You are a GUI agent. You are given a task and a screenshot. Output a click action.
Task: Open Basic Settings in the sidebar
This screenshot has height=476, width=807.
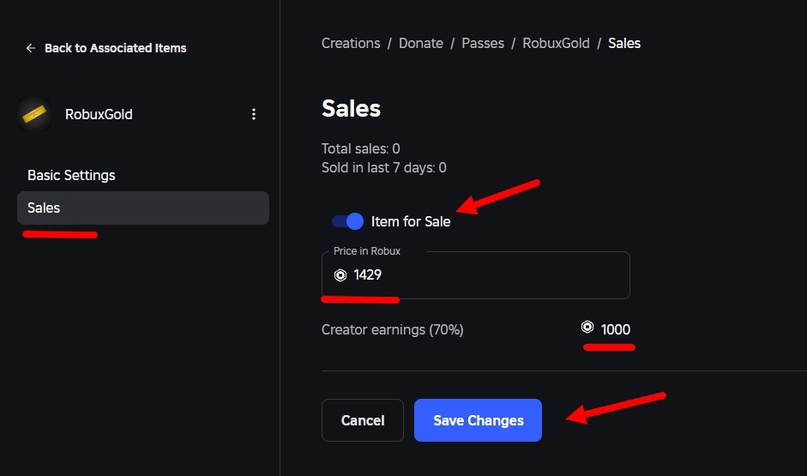[x=71, y=175]
